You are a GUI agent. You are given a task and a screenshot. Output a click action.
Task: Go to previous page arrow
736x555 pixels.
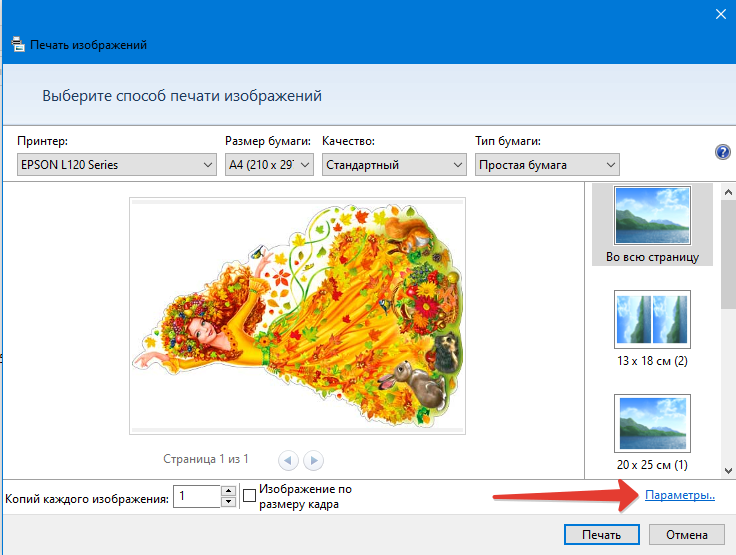[x=288, y=460]
